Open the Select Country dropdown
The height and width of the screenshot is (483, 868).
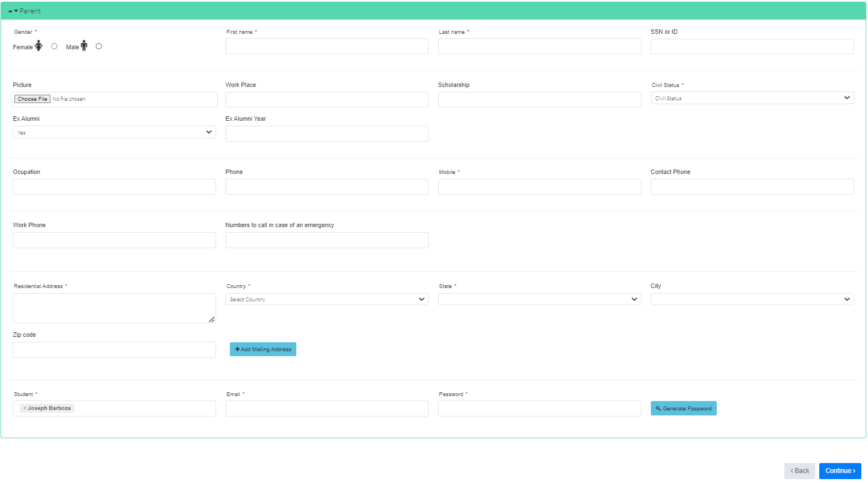coord(327,299)
